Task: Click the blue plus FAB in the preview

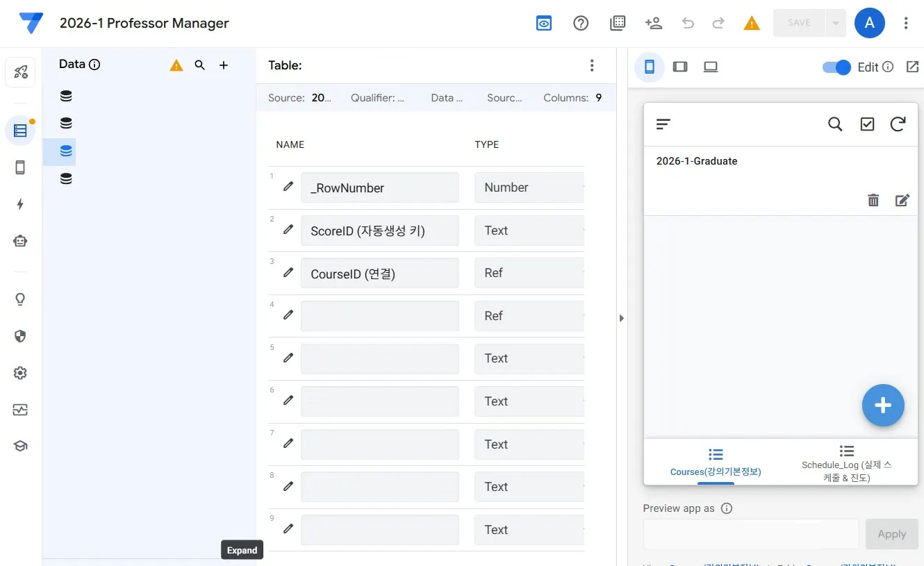Action: [x=883, y=405]
